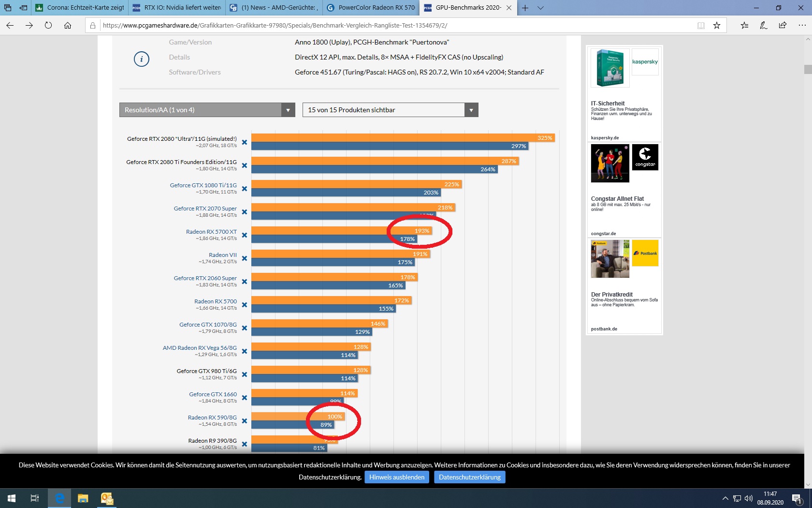Open Radeon RX 5700 link
The height and width of the screenshot is (508, 812).
(x=216, y=301)
